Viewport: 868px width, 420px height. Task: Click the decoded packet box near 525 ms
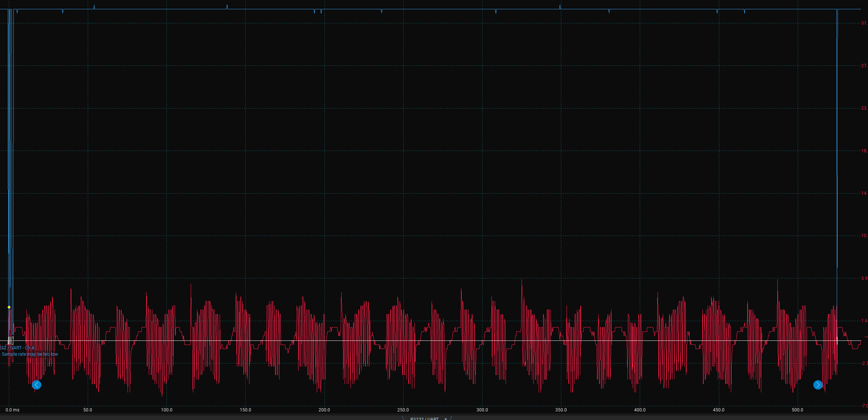tap(837, 340)
